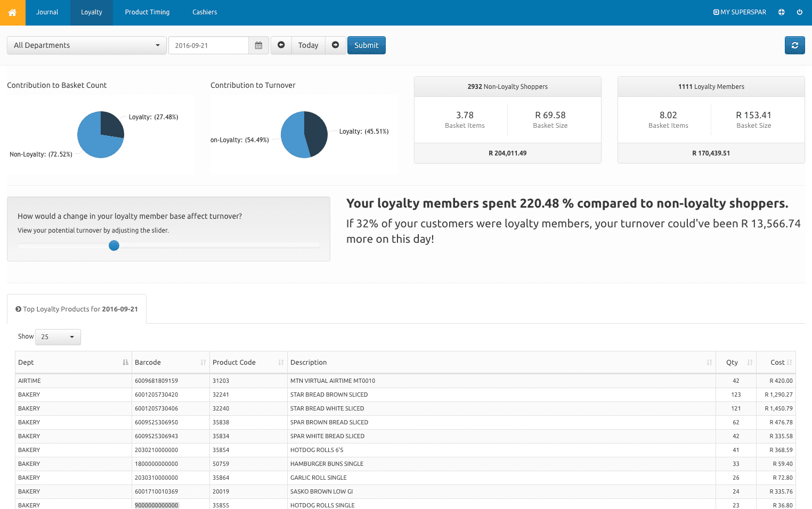
Task: Click the Submit button
Action: pyautogui.click(x=367, y=45)
